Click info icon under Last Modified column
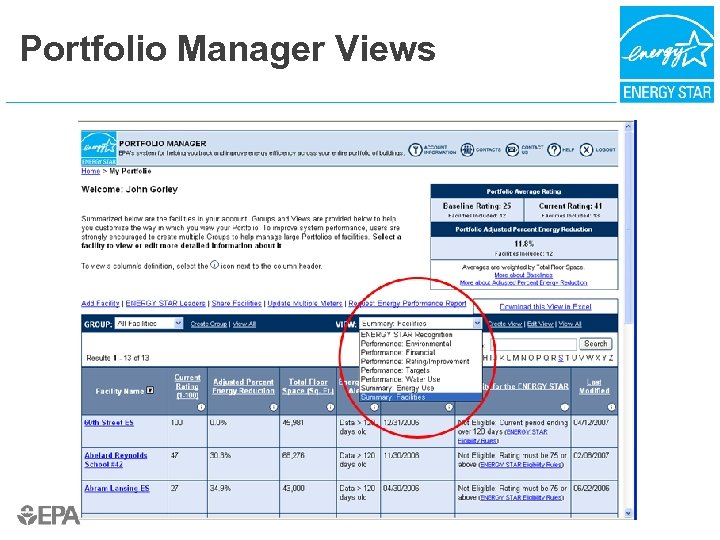This screenshot has width=720, height=540. click(611, 407)
